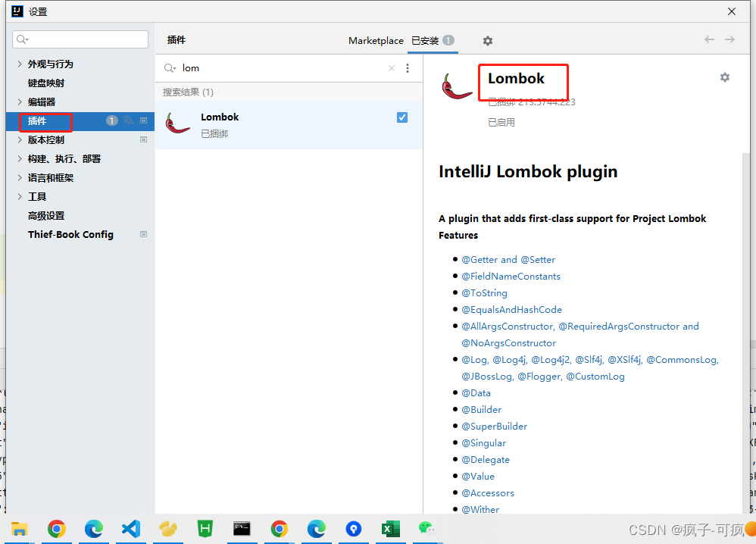The width and height of the screenshot is (756, 544).
Task: Open the Lombok plugin detail gear menu
Action: coord(725,77)
